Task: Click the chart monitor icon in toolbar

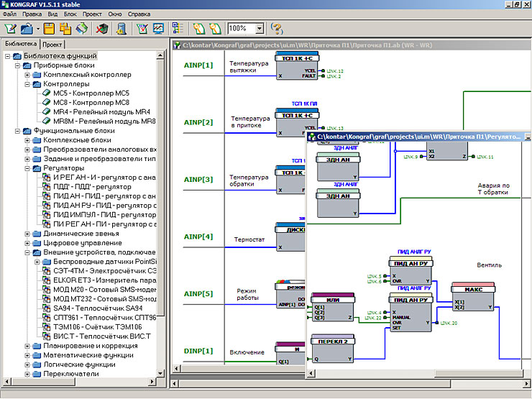Action: [x=158, y=29]
